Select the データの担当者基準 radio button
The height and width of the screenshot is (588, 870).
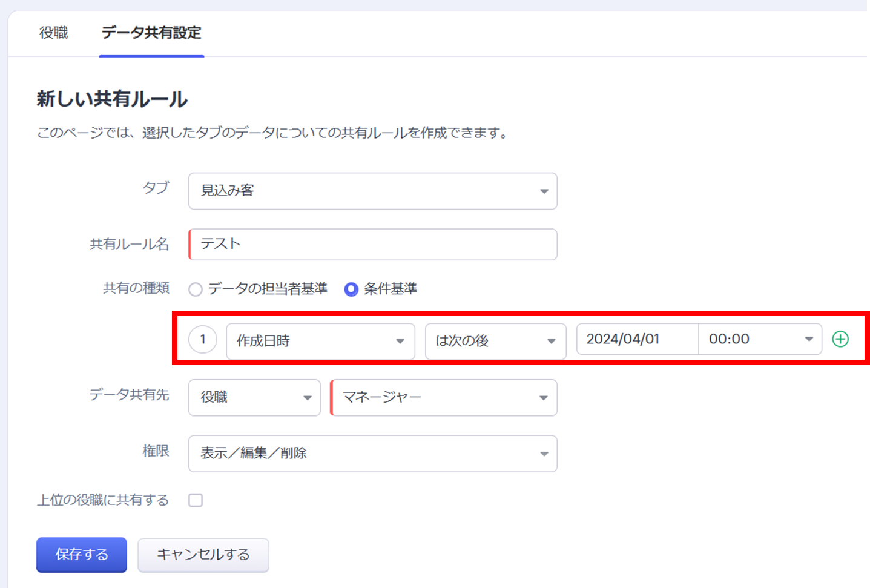coord(196,289)
